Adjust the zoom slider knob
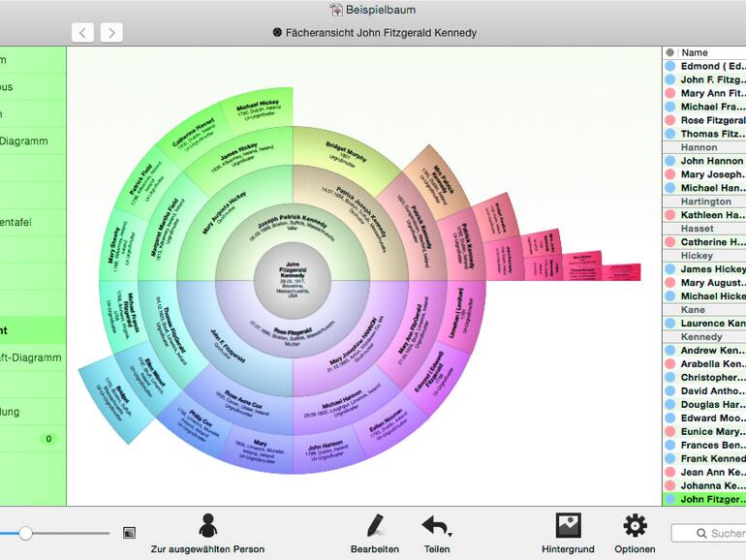Image resolution: width=746 pixels, height=560 pixels. click(26, 533)
